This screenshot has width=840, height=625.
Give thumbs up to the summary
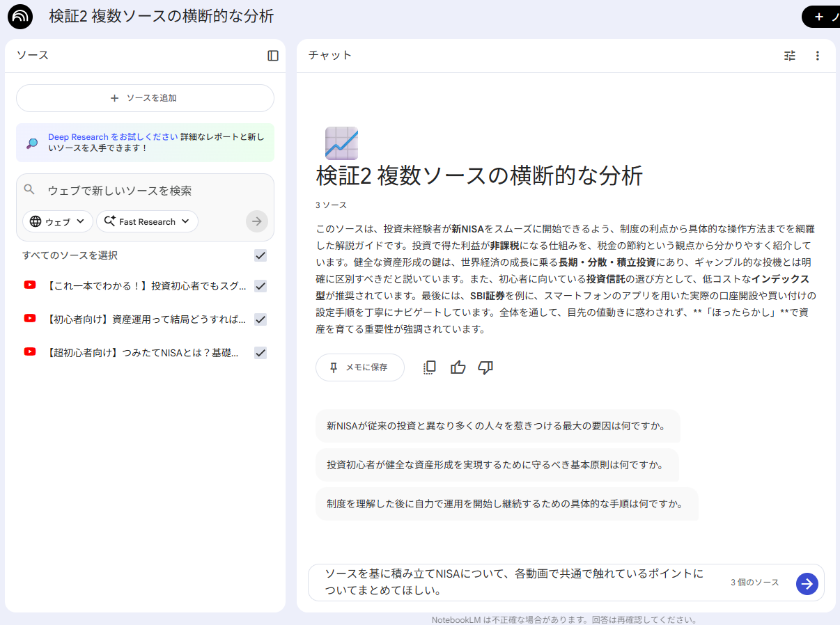point(458,367)
